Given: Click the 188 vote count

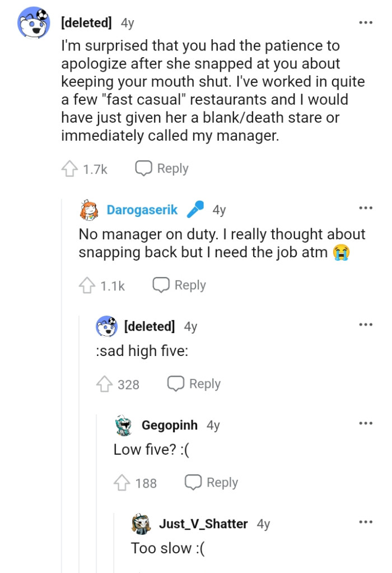Looking at the screenshot, I should (x=147, y=483).
